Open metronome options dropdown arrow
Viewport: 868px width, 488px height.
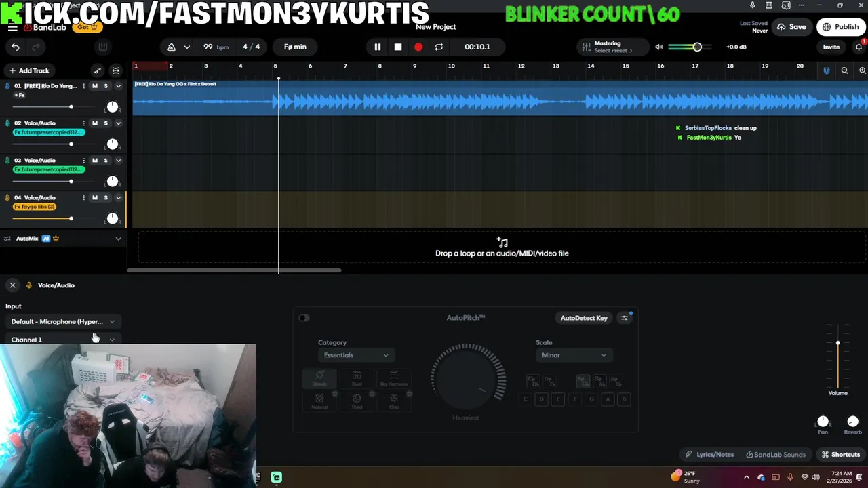click(186, 47)
